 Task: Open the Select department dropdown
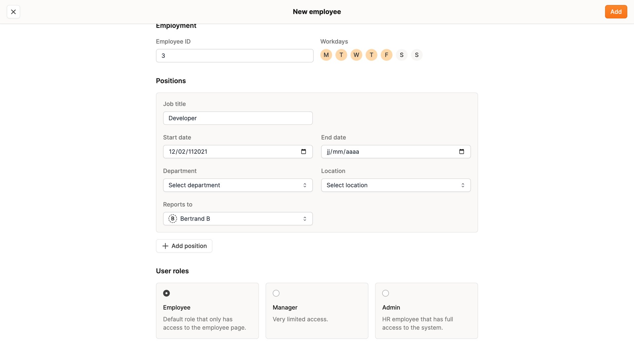click(x=237, y=185)
